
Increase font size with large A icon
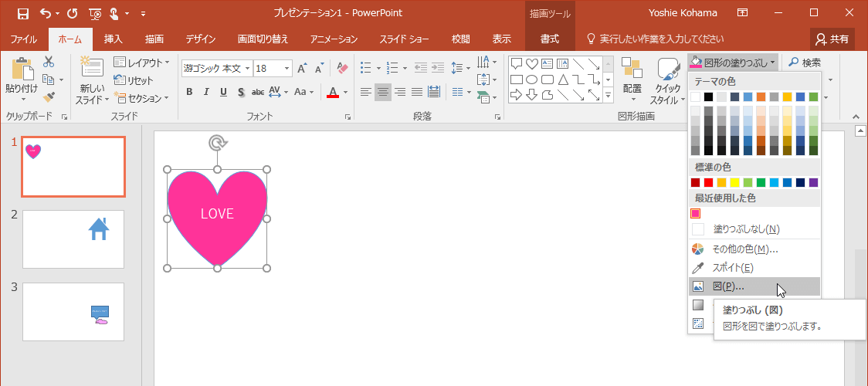click(302, 69)
